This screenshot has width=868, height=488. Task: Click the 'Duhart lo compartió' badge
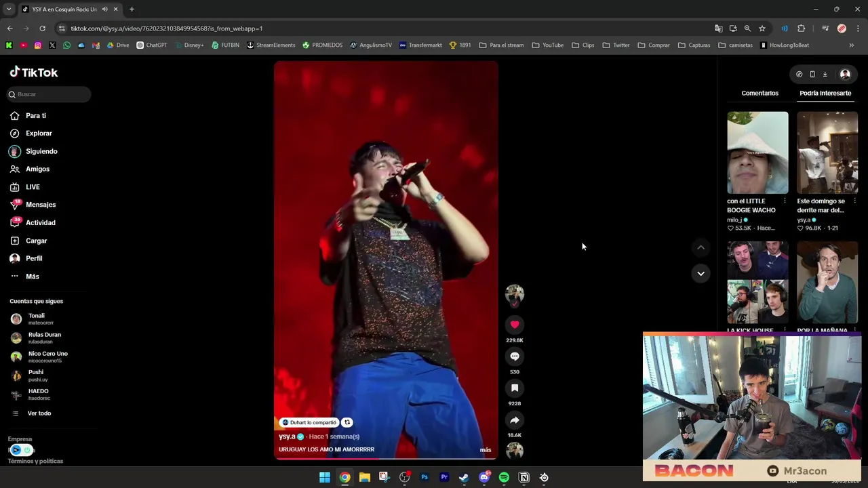tap(309, 422)
